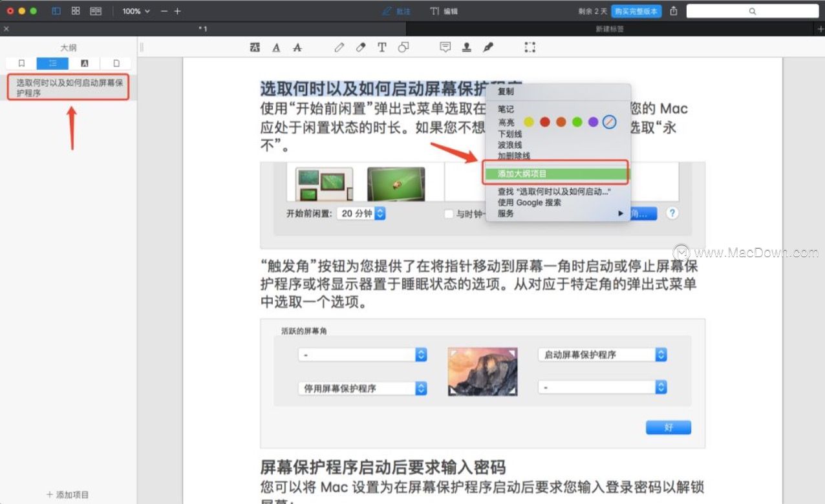825x504 pixels.
Task: Click the Yosemite hot corners thumbnail
Action: pos(482,372)
